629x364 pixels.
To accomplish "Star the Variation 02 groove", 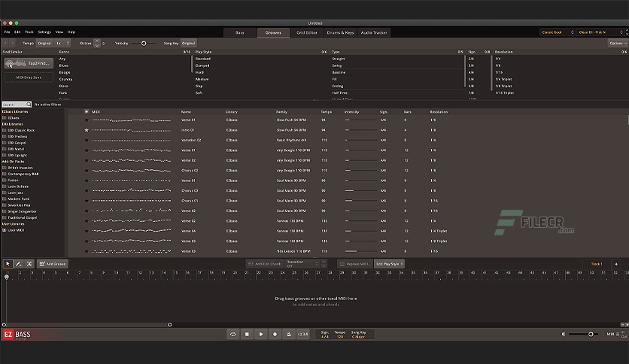I will 87,140.
